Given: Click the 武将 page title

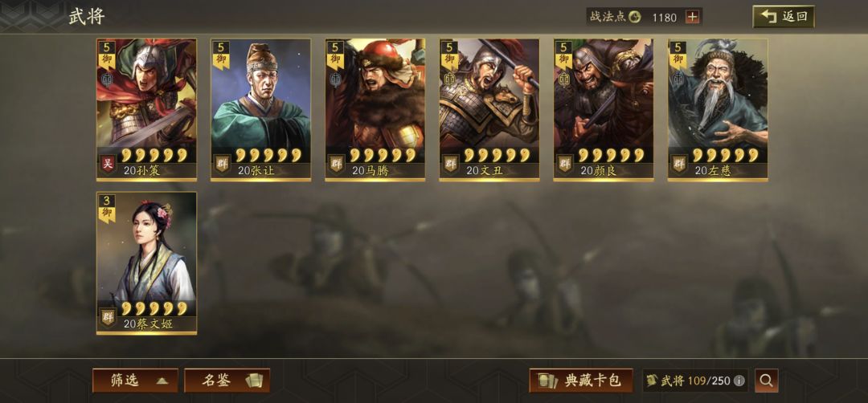Looking at the screenshot, I should 86,17.
